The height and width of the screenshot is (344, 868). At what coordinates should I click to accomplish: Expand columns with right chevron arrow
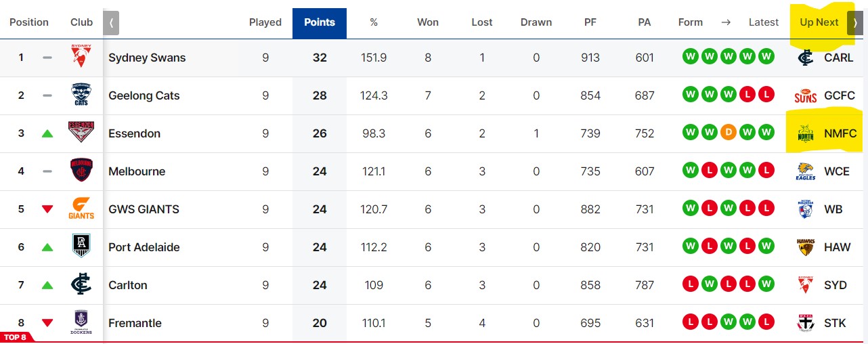coord(854,22)
